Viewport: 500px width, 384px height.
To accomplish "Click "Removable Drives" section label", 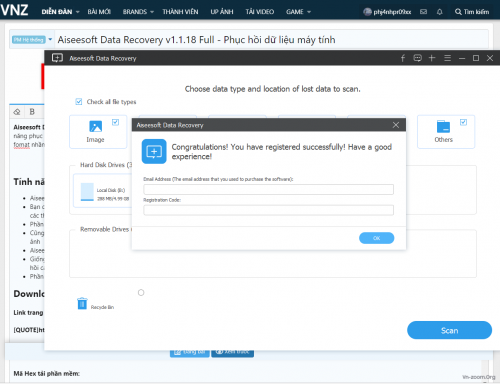I will click(106, 229).
